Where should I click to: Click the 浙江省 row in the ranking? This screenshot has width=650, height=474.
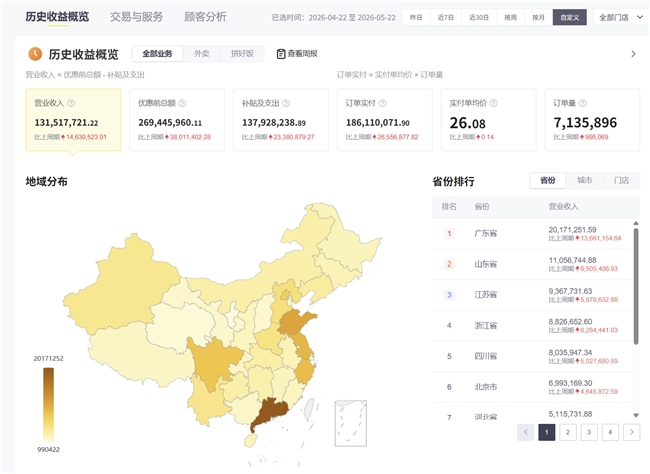pos(532,326)
